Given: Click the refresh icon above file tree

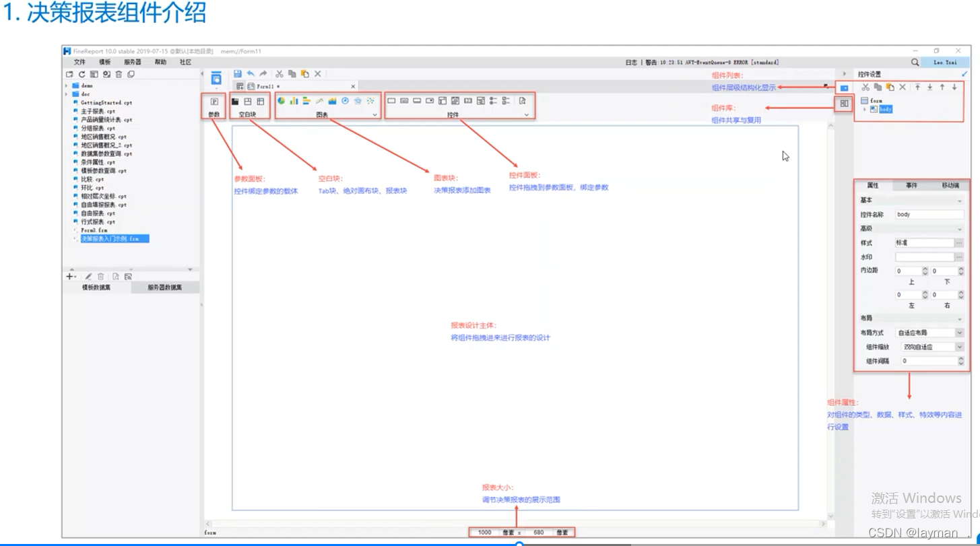Looking at the screenshot, I should pyautogui.click(x=81, y=74).
